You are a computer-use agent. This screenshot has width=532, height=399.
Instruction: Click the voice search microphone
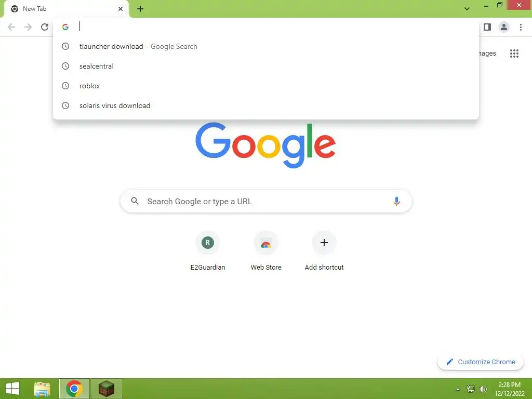point(396,201)
